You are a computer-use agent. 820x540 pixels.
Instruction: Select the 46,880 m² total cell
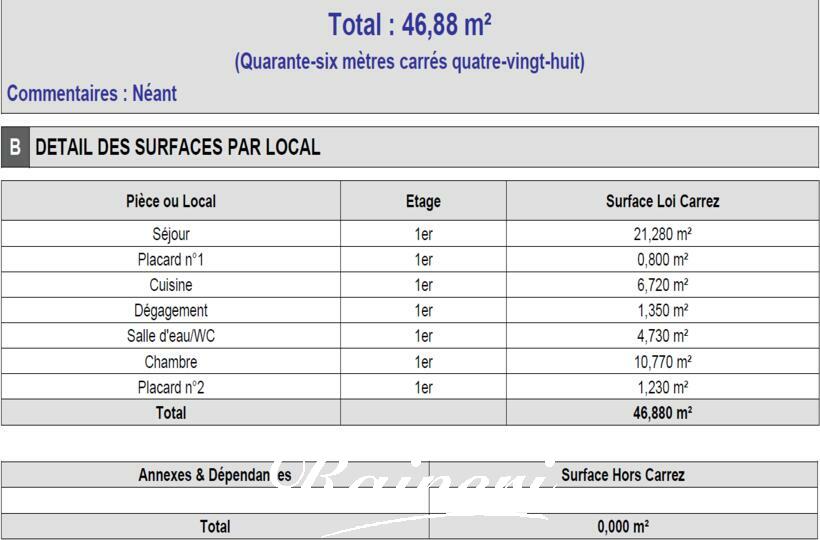(663, 413)
